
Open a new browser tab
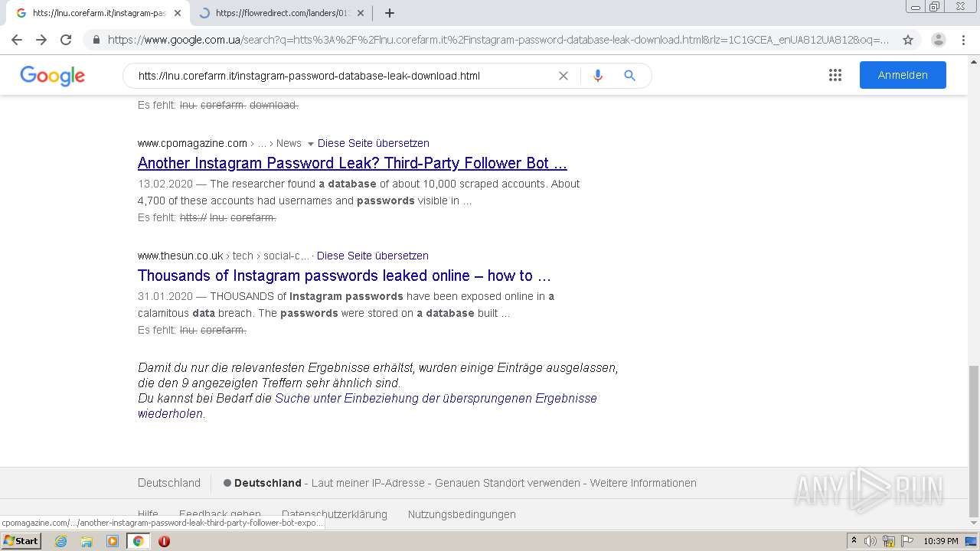(389, 13)
